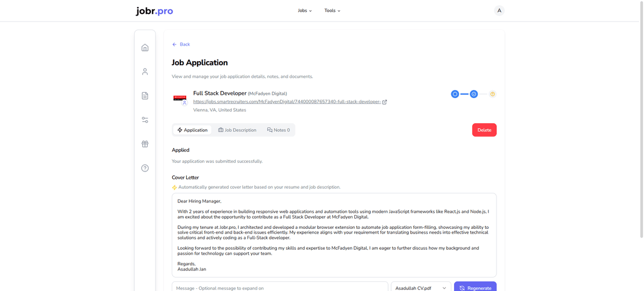The width and height of the screenshot is (644, 291).
Task: Go Back with the arrow link
Action: click(x=181, y=44)
